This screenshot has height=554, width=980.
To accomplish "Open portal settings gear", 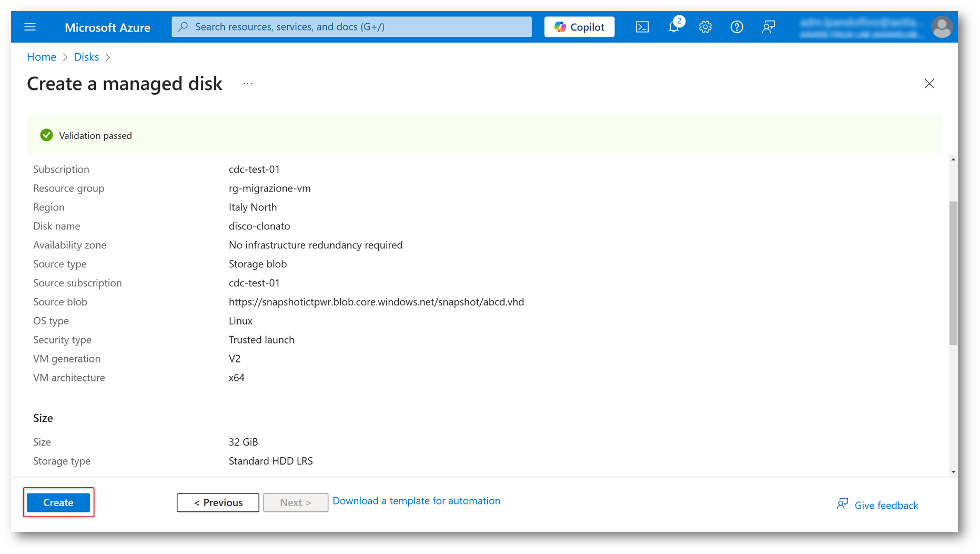I will pyautogui.click(x=705, y=27).
